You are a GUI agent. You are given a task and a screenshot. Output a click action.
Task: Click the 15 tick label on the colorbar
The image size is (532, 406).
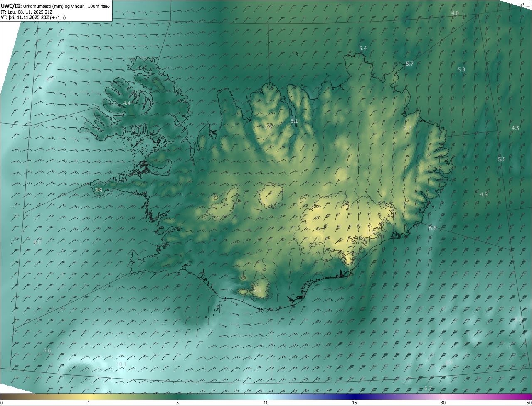click(x=355, y=403)
